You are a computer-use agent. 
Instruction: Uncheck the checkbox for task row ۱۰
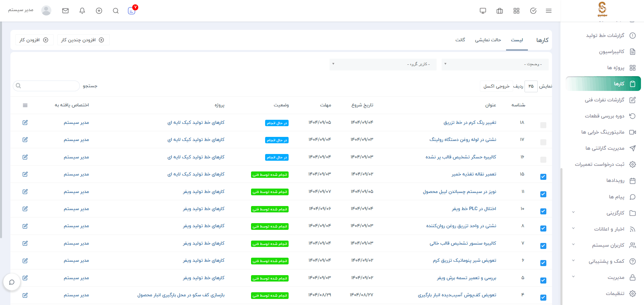(x=543, y=211)
